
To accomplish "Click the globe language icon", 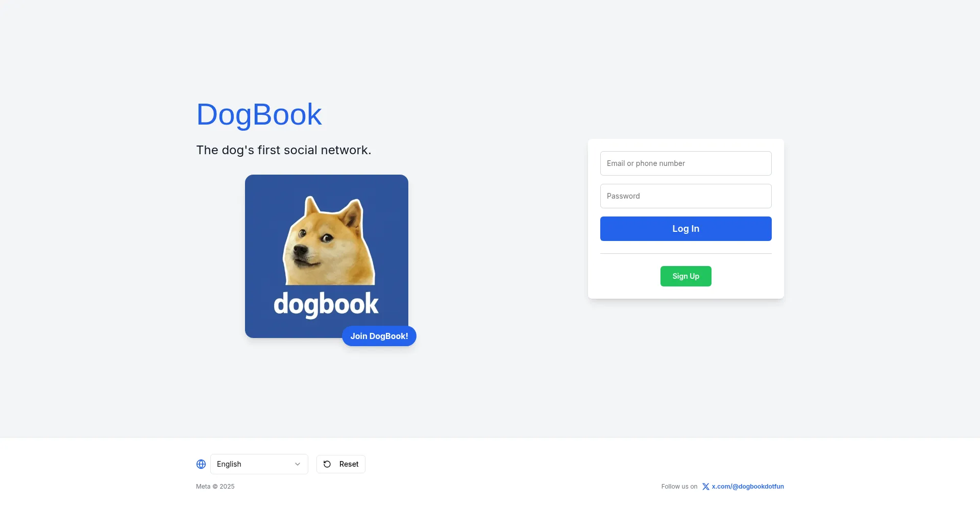I will pos(201,464).
